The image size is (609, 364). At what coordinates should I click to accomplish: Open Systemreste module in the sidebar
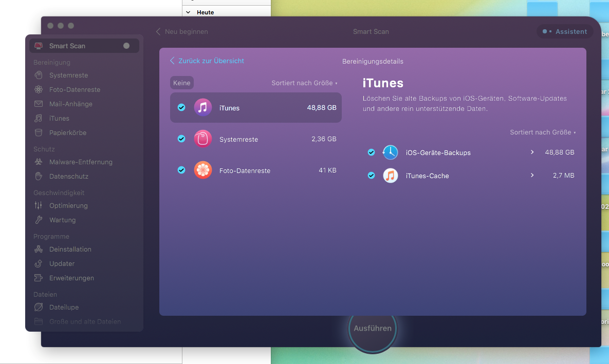(84, 75)
